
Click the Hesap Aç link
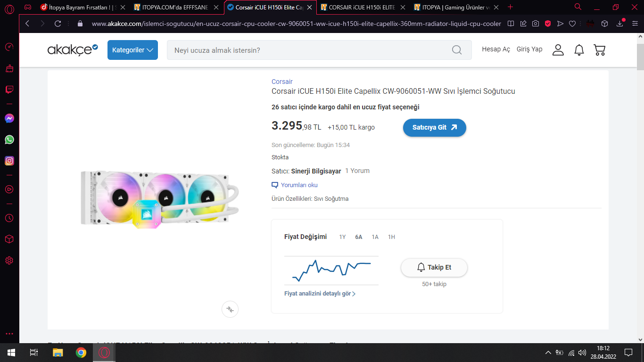click(496, 49)
